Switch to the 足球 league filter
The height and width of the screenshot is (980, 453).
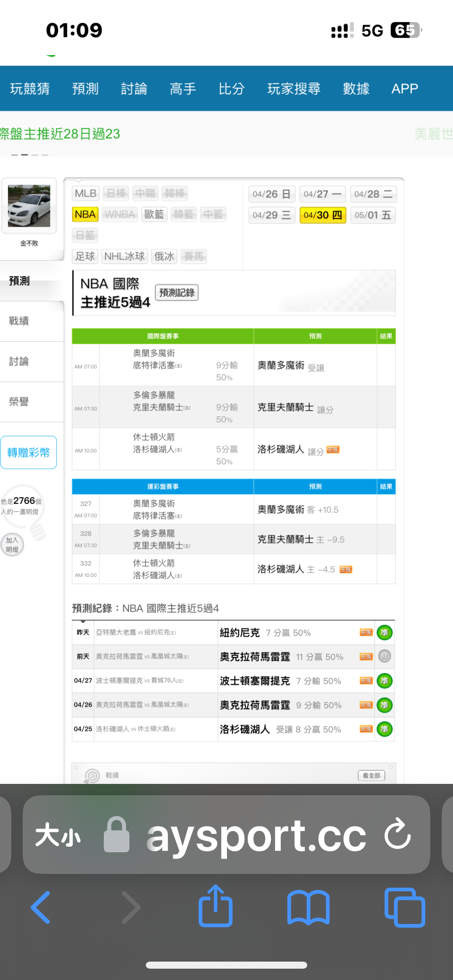(85, 256)
